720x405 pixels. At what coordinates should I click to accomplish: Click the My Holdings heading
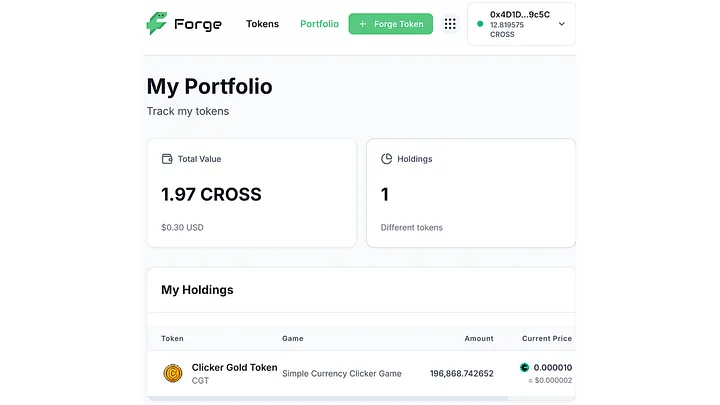(x=197, y=290)
